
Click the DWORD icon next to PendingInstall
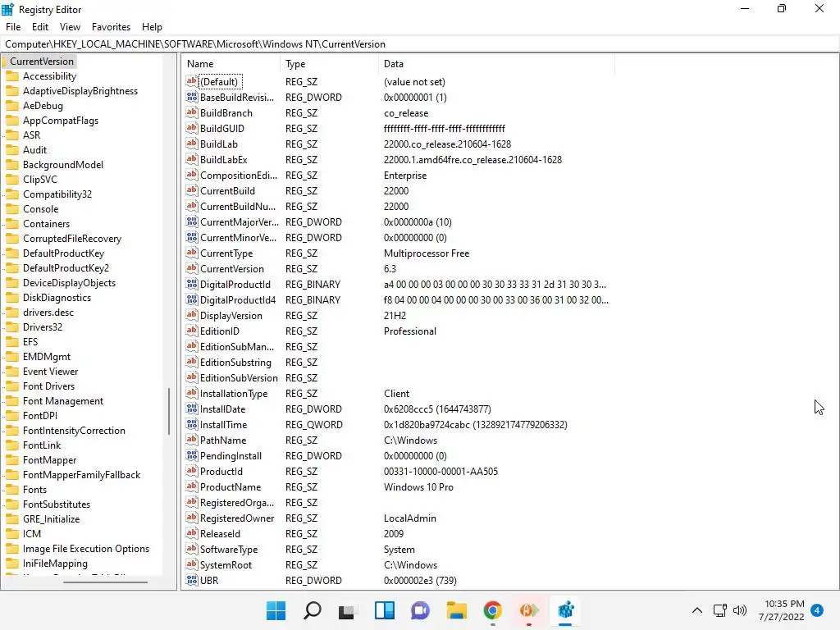[x=192, y=455]
